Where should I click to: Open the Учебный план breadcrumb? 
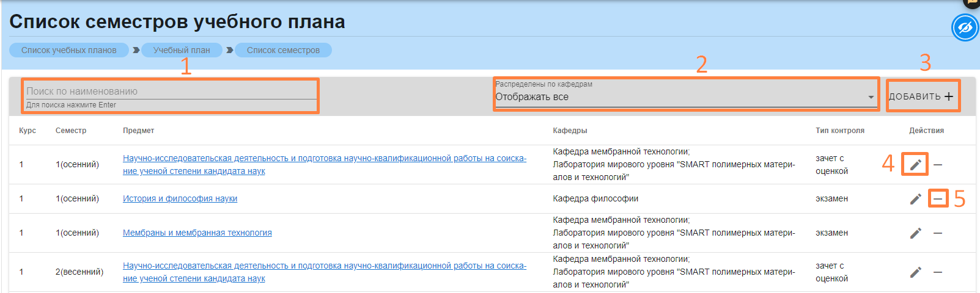pyautogui.click(x=182, y=50)
